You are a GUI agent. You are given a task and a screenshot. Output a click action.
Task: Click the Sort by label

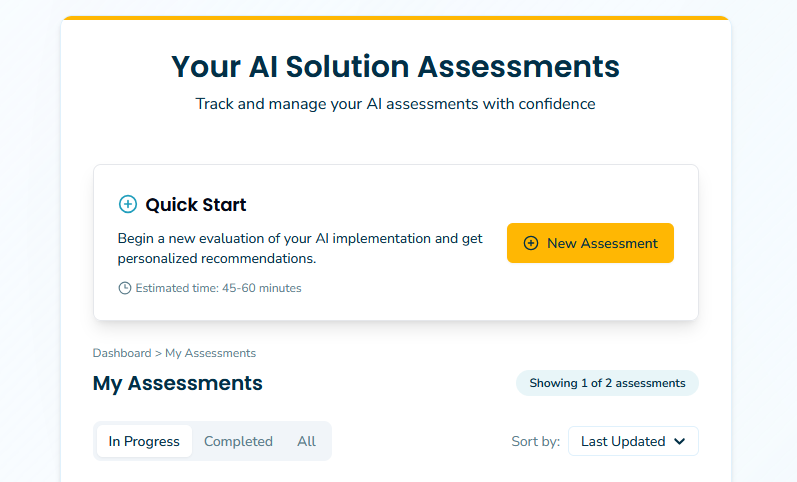pos(535,441)
